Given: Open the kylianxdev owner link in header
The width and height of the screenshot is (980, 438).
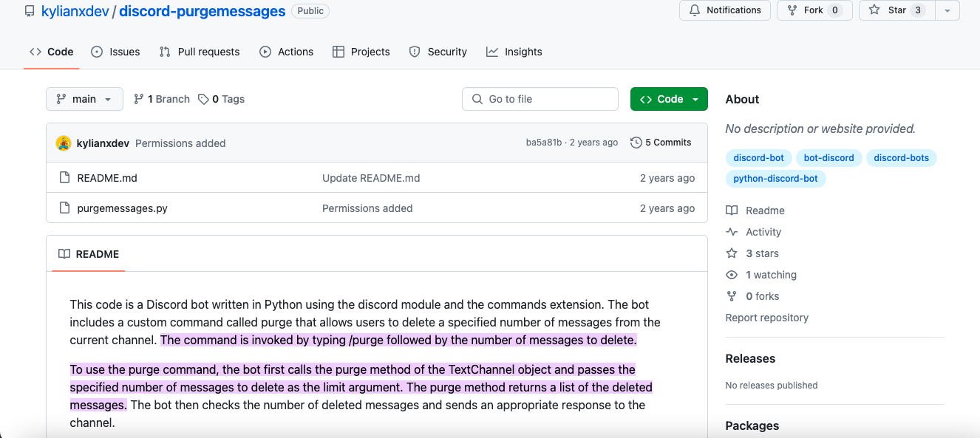Looking at the screenshot, I should tap(75, 11).
